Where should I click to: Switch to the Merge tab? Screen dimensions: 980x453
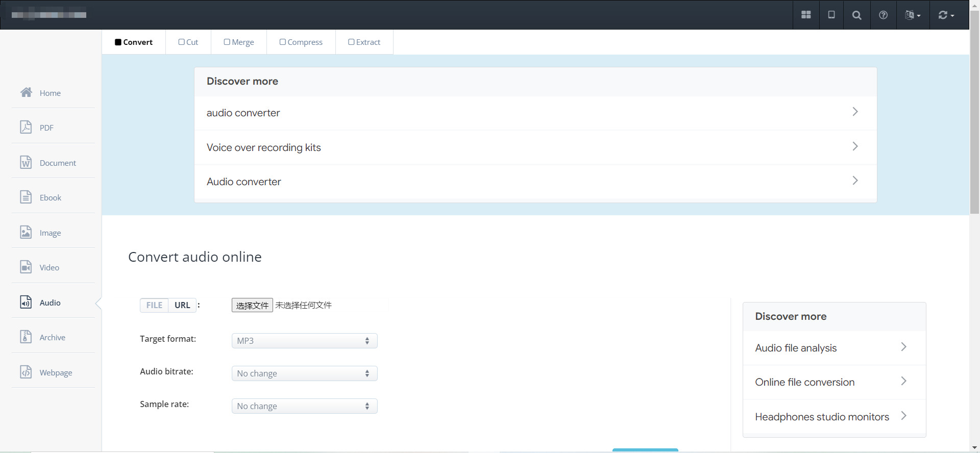(239, 42)
